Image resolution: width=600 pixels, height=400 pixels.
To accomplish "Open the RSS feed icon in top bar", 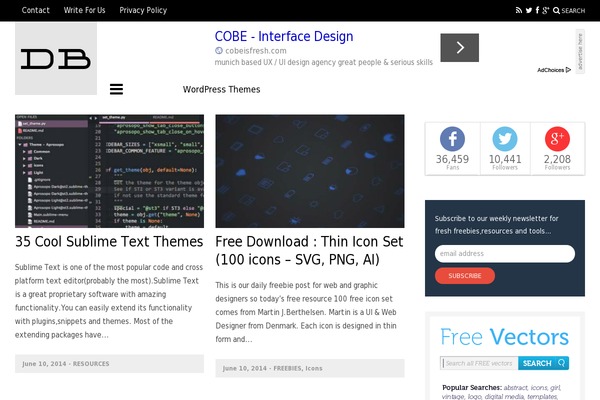I will [x=518, y=10].
